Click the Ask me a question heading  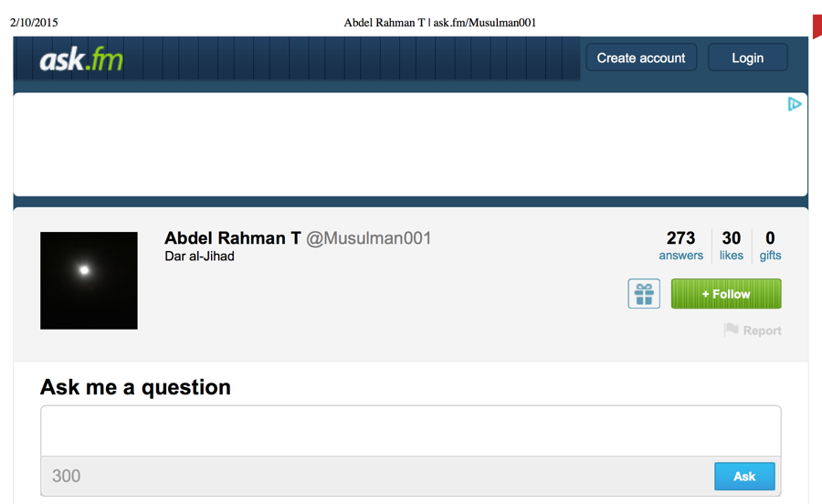click(x=135, y=387)
